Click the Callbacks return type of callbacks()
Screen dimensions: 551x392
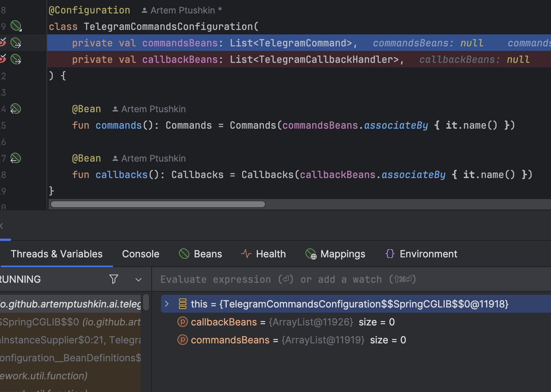coord(197,175)
